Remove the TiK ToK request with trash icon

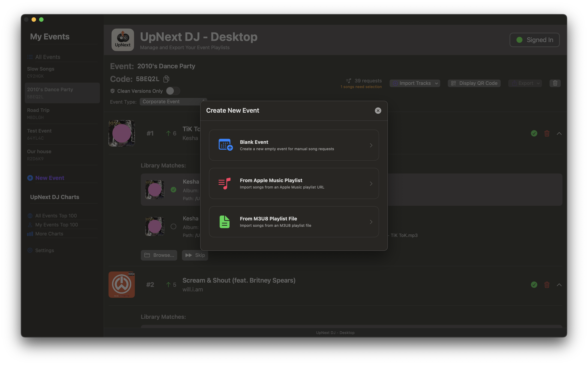pyautogui.click(x=547, y=133)
